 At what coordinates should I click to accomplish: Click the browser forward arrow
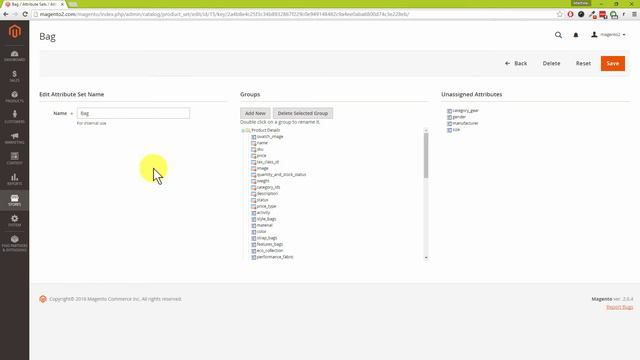coord(15,14)
